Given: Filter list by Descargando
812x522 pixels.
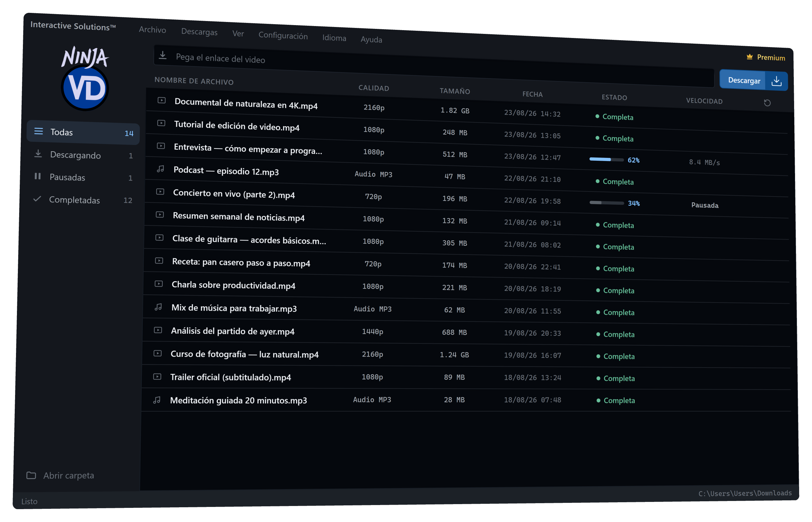Looking at the screenshot, I should (83, 155).
